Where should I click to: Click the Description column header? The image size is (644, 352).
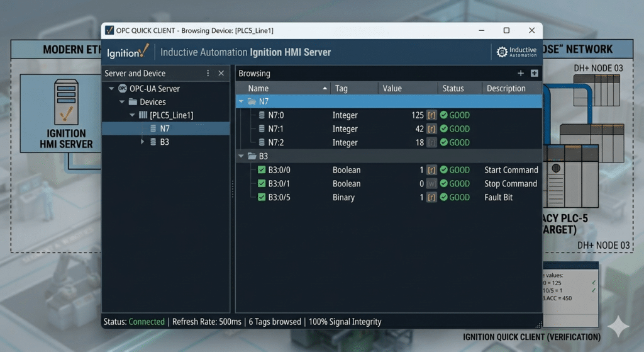512,88
